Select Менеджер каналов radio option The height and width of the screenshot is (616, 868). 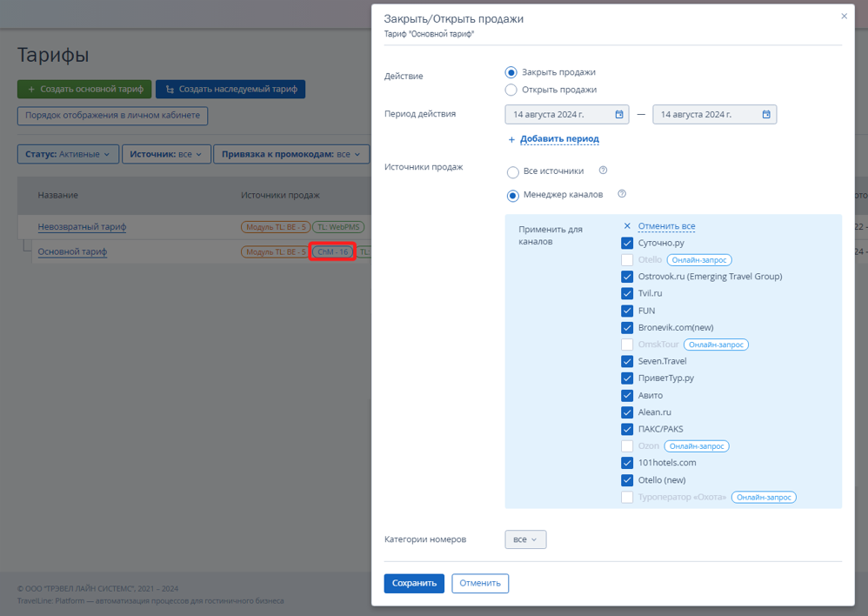(x=513, y=196)
